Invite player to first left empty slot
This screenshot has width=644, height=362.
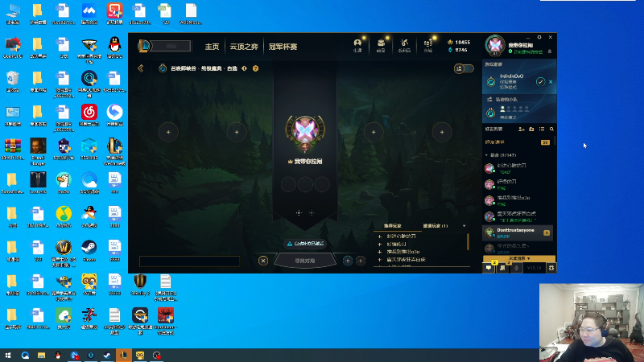[x=168, y=132]
